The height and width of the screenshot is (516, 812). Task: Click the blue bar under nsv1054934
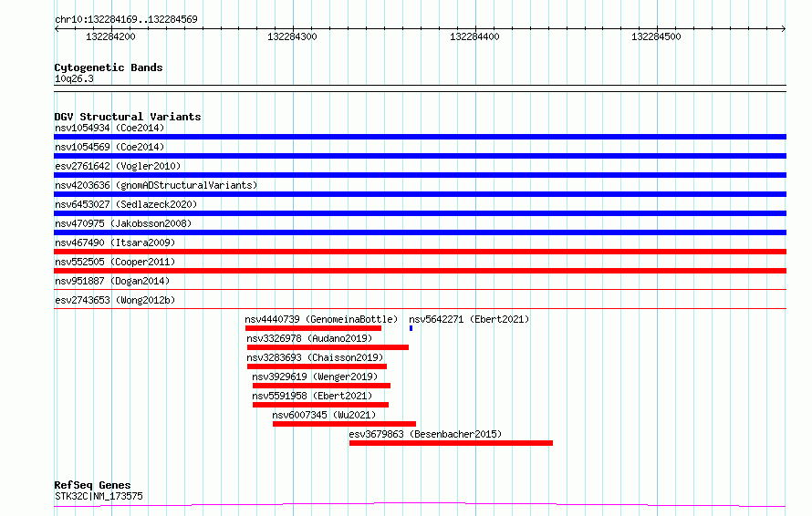coord(420,137)
